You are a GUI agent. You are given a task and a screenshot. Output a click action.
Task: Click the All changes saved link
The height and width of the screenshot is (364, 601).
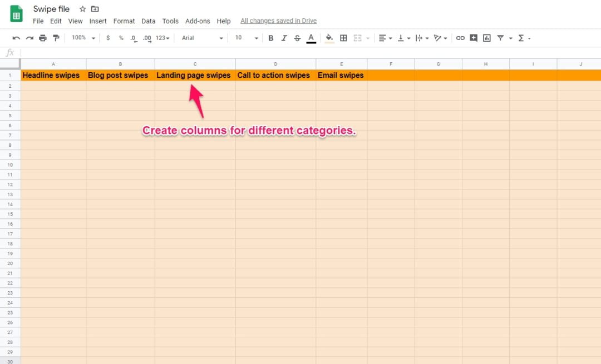coord(278,21)
